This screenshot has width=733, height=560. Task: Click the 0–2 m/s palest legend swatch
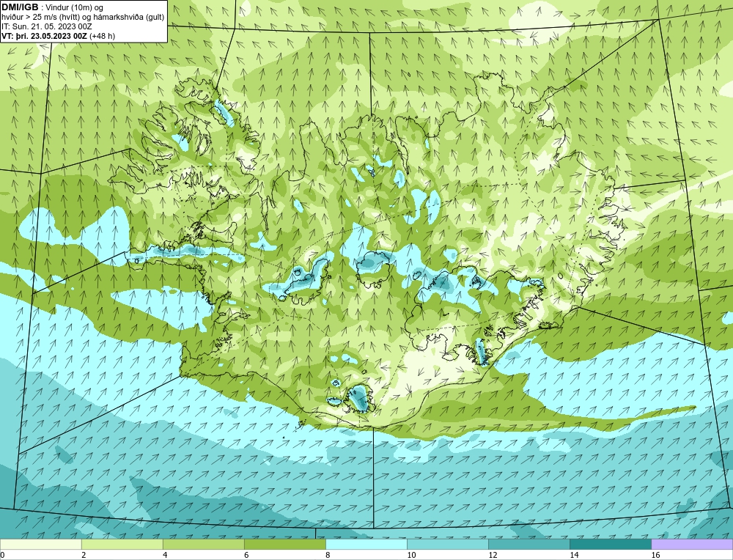click(x=40, y=544)
